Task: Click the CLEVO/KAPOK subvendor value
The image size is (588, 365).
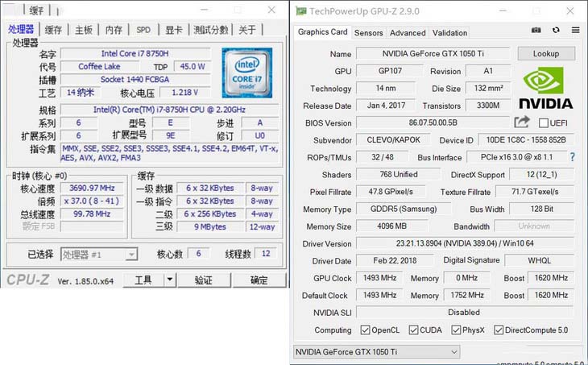Action: tap(393, 140)
